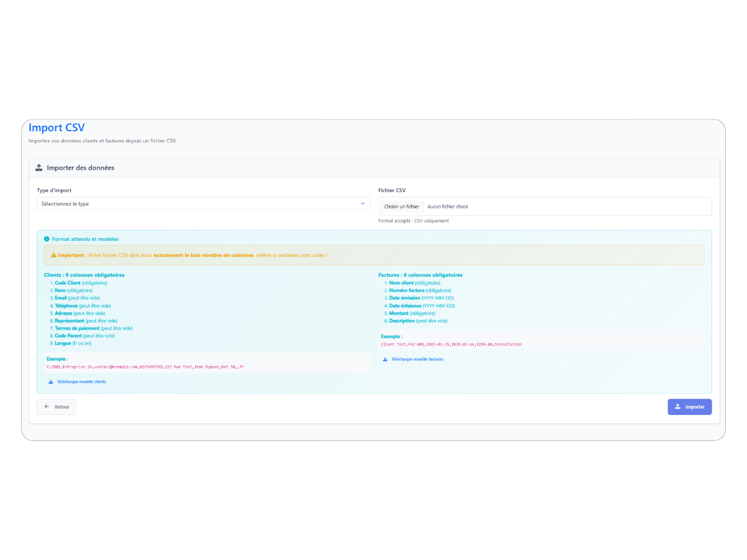747x560 pixels.
Task: Click the "Import CSV" page title
Action: [57, 128]
